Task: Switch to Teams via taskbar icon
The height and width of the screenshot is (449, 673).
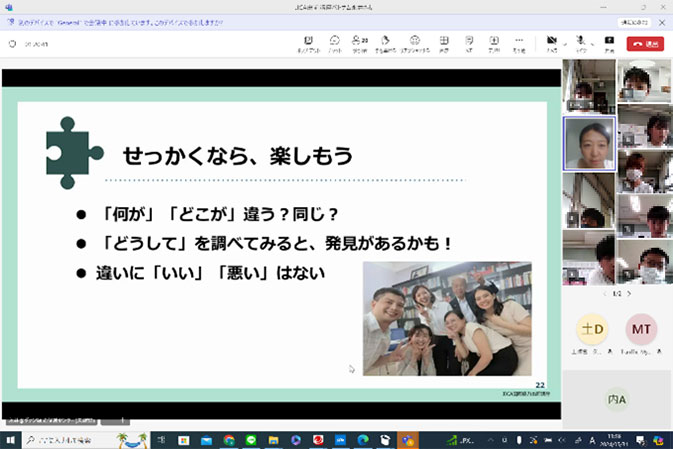Action: tap(407, 440)
